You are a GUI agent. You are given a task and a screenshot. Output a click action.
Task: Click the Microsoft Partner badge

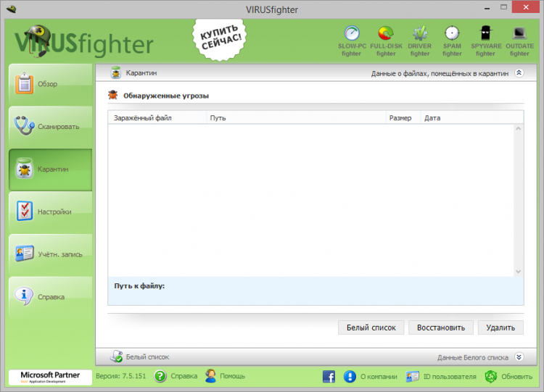point(50,377)
